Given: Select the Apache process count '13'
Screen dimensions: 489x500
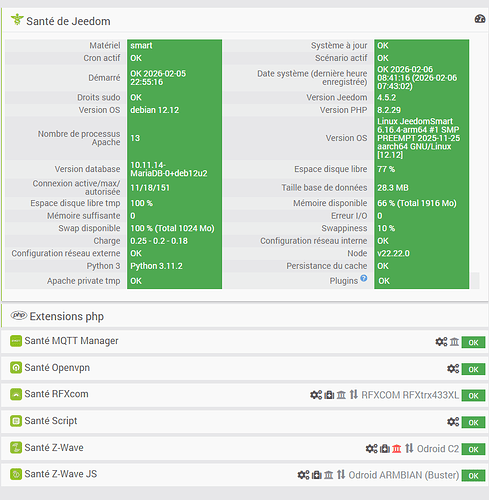Looking at the screenshot, I should 135,138.
